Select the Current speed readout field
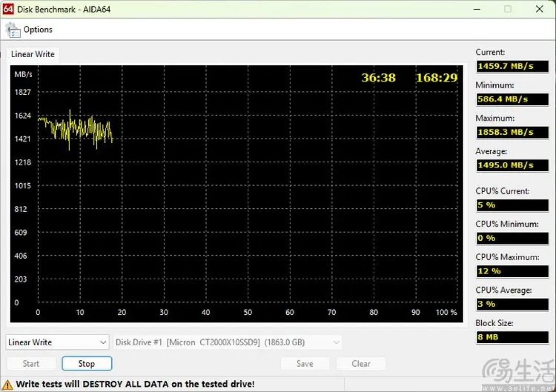The height and width of the screenshot is (392, 556). tap(512, 66)
